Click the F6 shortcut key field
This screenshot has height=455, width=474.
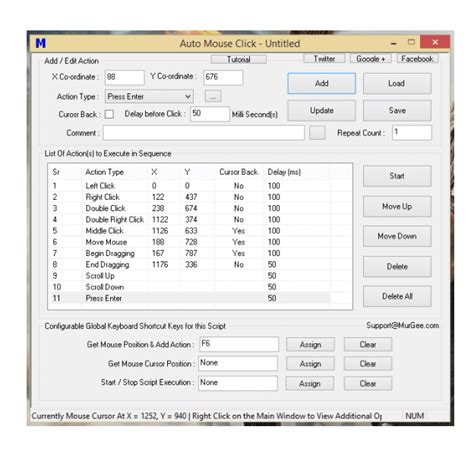(239, 344)
